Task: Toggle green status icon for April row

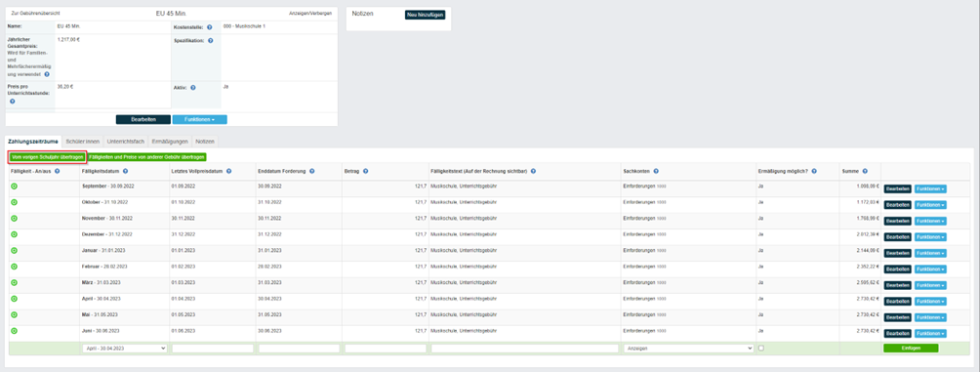Action: (x=14, y=299)
